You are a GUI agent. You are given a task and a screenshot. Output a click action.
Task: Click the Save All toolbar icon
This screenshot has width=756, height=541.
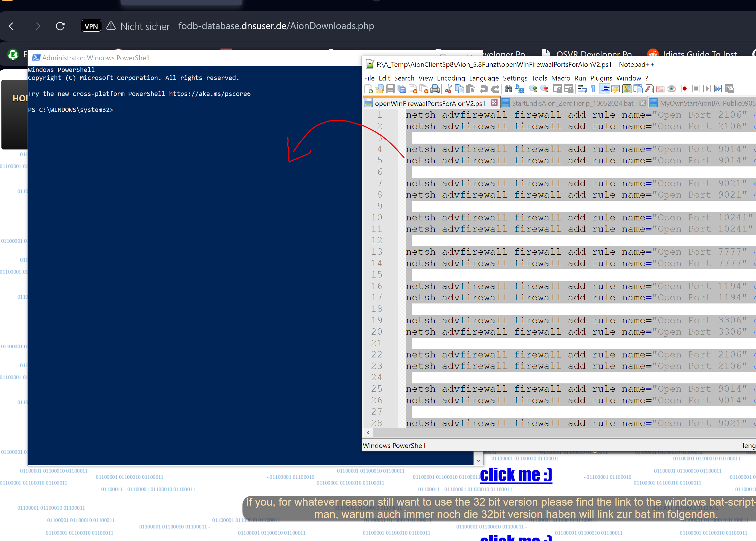pyautogui.click(x=402, y=89)
